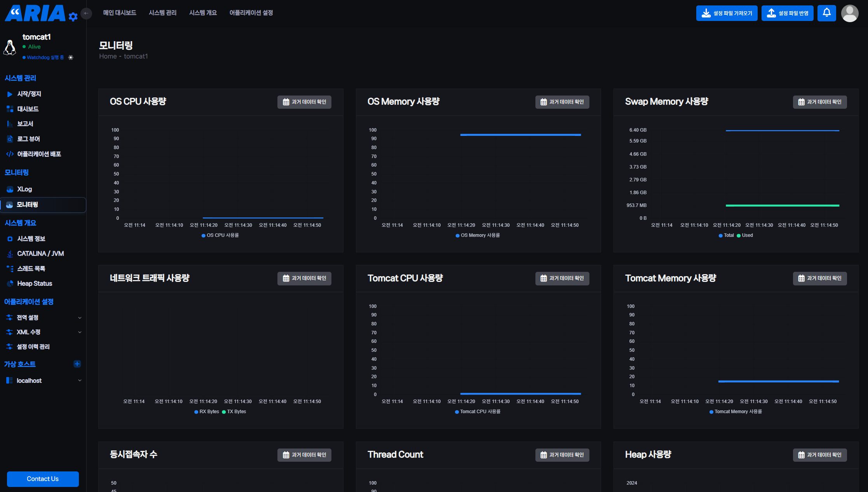Add a virtual host with plus icon
This screenshot has width=868, height=492.
coord(77,364)
